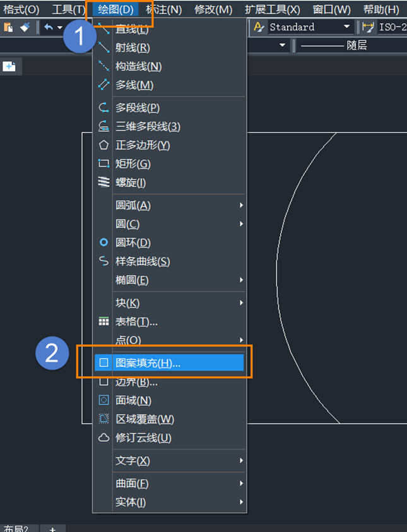Open the 扩展工具(X) menu
This screenshot has height=532, width=407.
pyautogui.click(x=273, y=9)
